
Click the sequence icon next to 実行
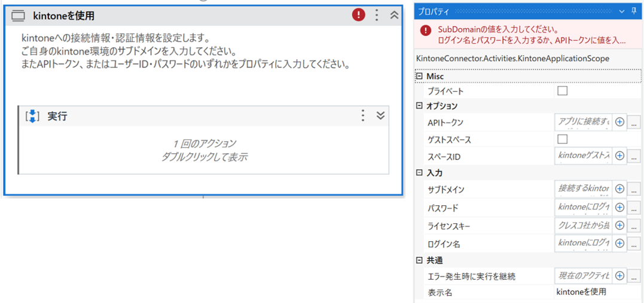pyautogui.click(x=32, y=116)
